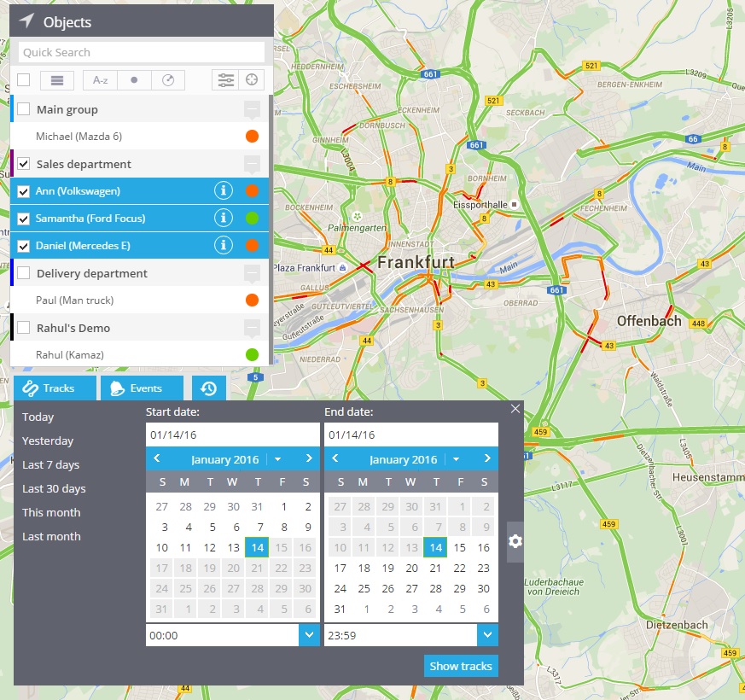Open info for Ann (Volkswagen)
The height and width of the screenshot is (700, 745).
tap(224, 191)
